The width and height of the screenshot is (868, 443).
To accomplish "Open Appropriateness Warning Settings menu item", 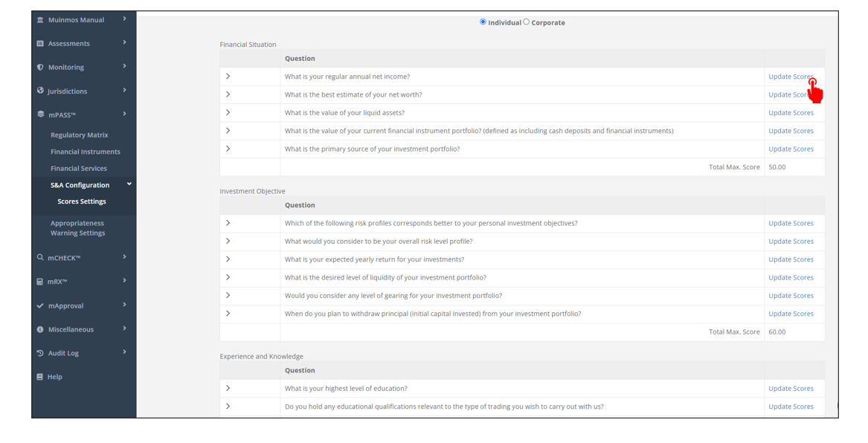I will (77, 228).
